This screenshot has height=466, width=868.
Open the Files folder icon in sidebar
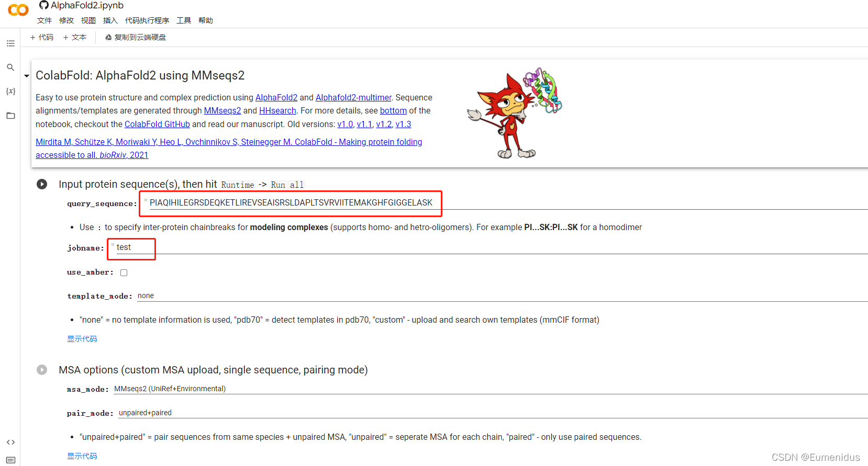(x=10, y=116)
